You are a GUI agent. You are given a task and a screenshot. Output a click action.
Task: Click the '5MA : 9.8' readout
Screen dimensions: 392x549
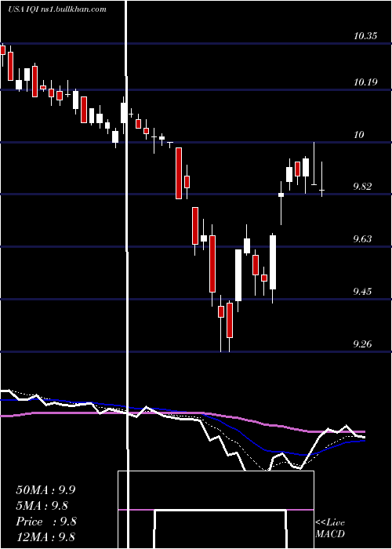pos(42,506)
